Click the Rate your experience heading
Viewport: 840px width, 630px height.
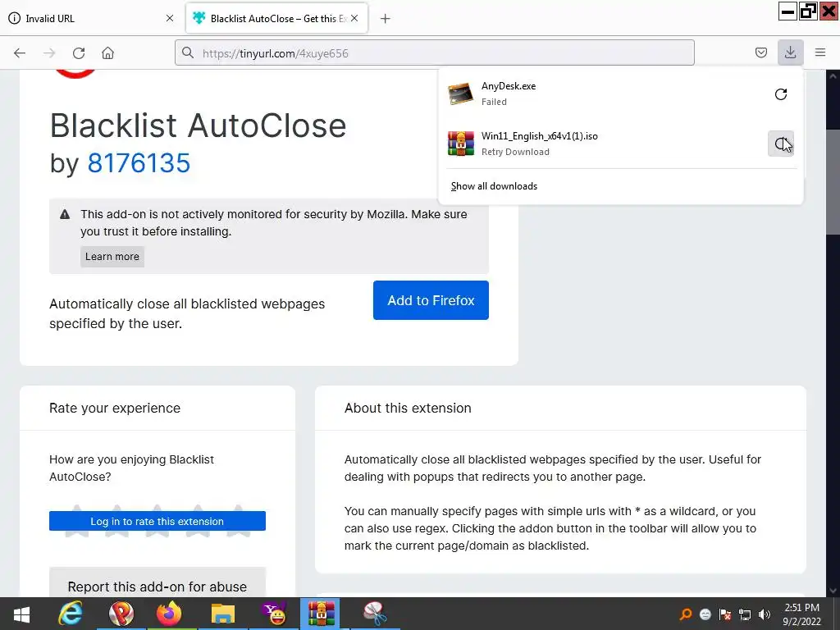click(x=115, y=408)
